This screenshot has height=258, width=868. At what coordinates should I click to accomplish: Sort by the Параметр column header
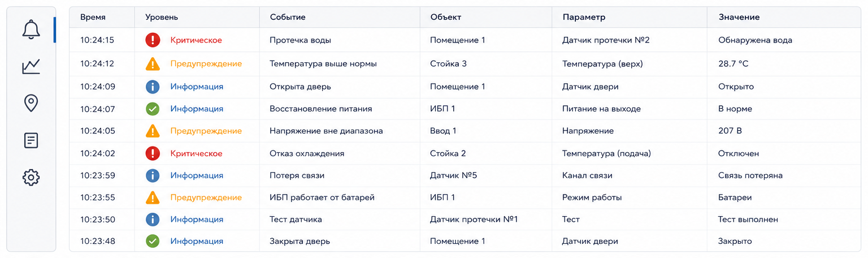584,18
